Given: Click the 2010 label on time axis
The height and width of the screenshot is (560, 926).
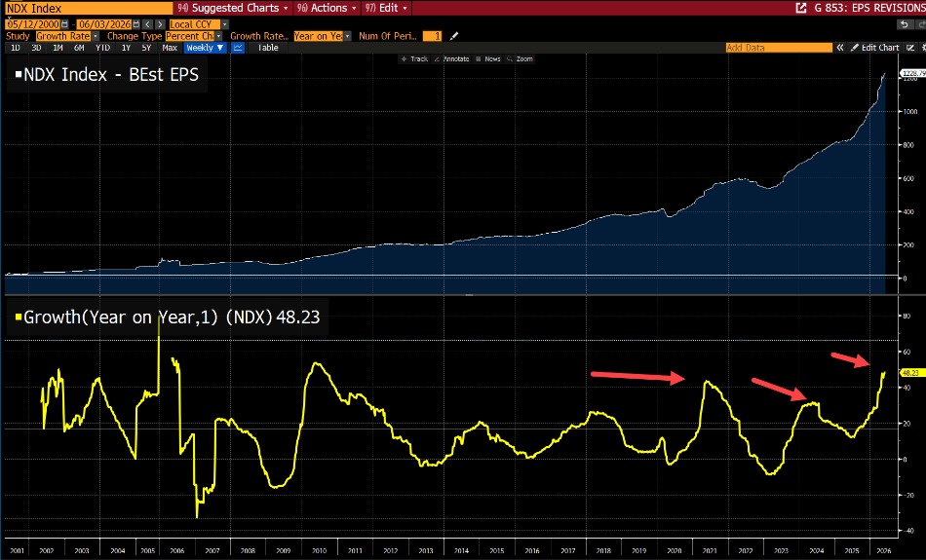Looking at the screenshot, I should click(320, 550).
